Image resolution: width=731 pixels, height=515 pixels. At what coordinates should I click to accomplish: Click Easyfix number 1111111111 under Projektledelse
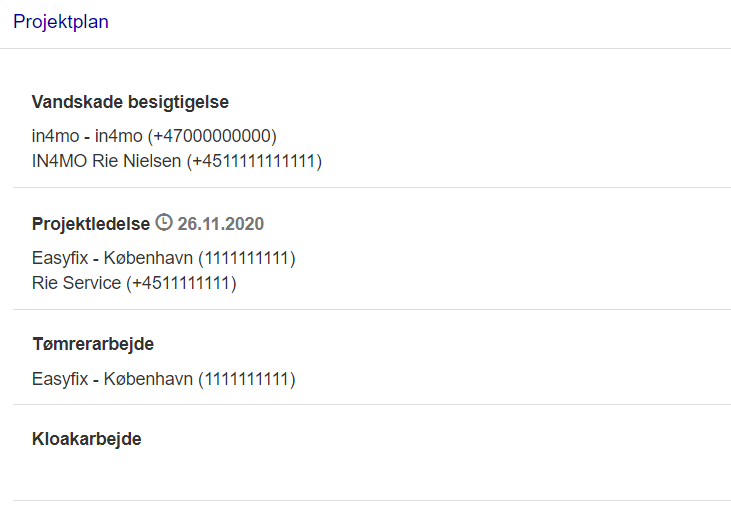[246, 258]
